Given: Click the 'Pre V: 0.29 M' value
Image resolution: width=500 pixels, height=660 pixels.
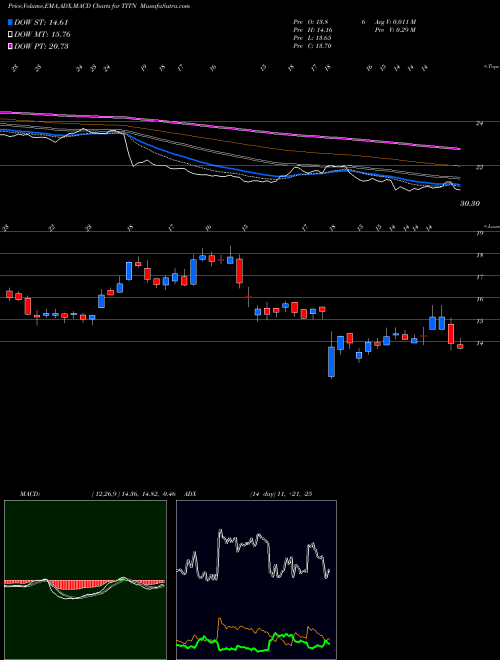Looking at the screenshot, I should pyautogui.click(x=394, y=30).
